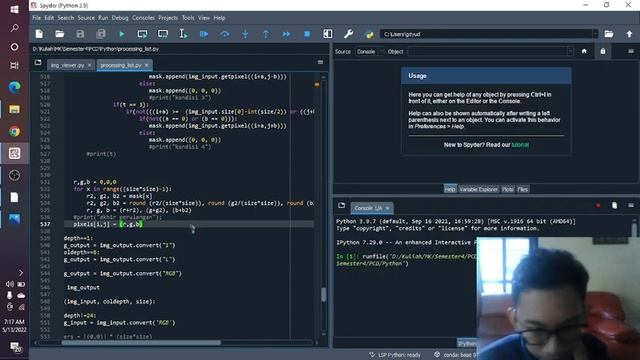Open Help pane options hamburger menu
640x360 pixels.
coord(631,51)
